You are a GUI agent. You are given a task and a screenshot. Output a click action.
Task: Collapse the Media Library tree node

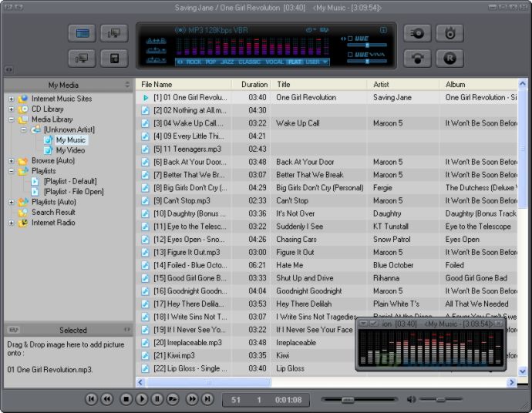11,120
